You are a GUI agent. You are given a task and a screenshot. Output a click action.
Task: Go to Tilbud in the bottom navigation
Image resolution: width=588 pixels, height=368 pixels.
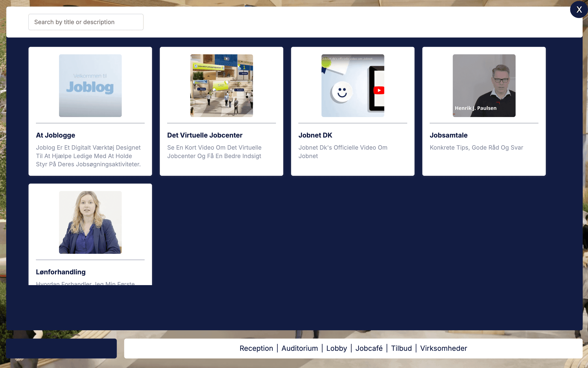point(401,348)
